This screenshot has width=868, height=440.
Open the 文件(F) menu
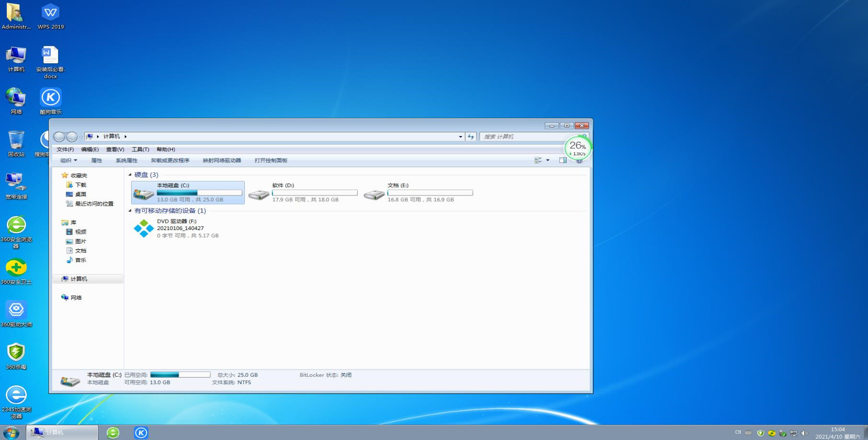65,149
